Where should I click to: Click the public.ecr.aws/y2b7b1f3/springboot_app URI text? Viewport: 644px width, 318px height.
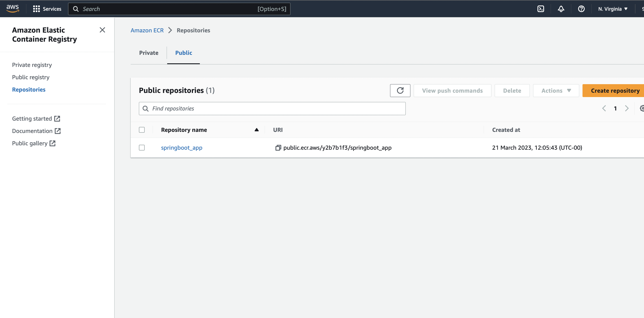[x=337, y=148]
